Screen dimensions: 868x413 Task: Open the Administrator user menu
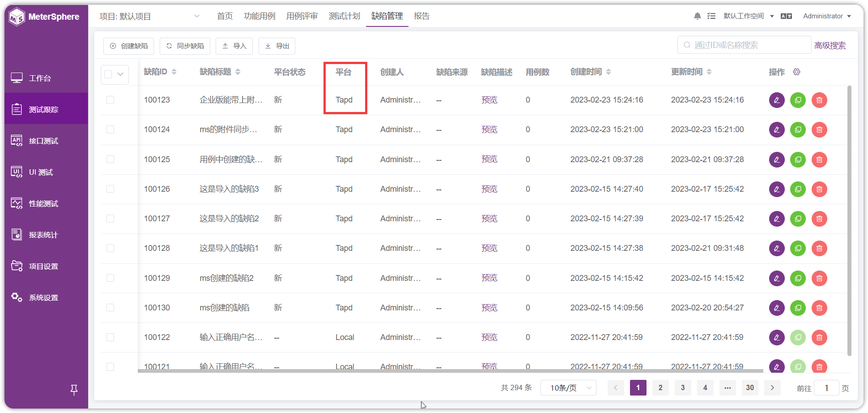[827, 16]
